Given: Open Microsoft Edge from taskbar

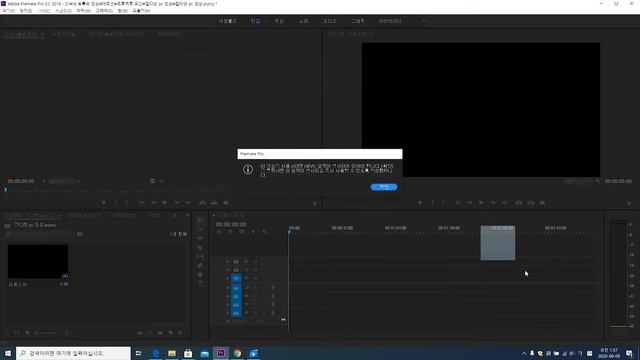Looking at the screenshot, I should 156,353.
